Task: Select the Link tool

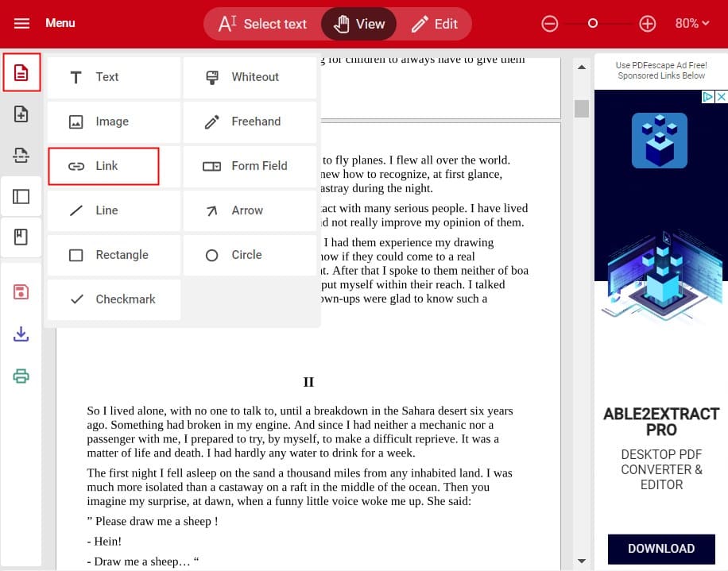Action: (x=104, y=166)
